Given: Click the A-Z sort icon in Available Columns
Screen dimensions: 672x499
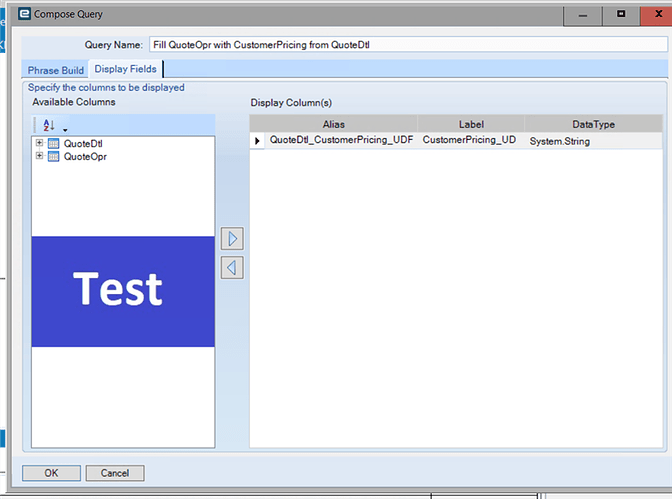Looking at the screenshot, I should tap(48, 125).
